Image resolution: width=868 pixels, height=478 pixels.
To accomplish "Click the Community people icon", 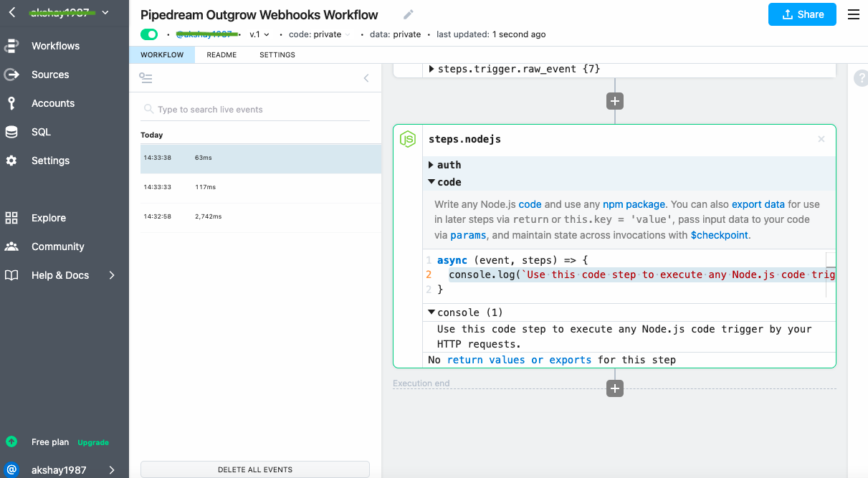I will (11, 247).
